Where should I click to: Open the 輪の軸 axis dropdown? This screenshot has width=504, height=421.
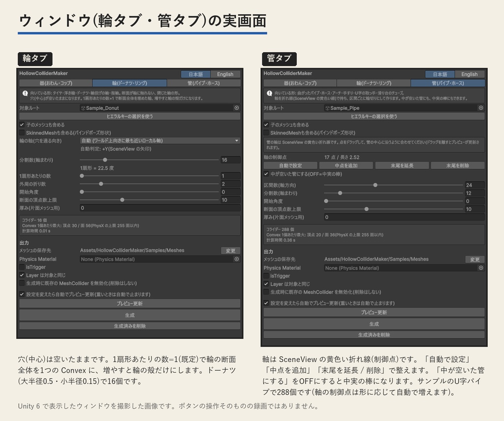[x=160, y=140]
